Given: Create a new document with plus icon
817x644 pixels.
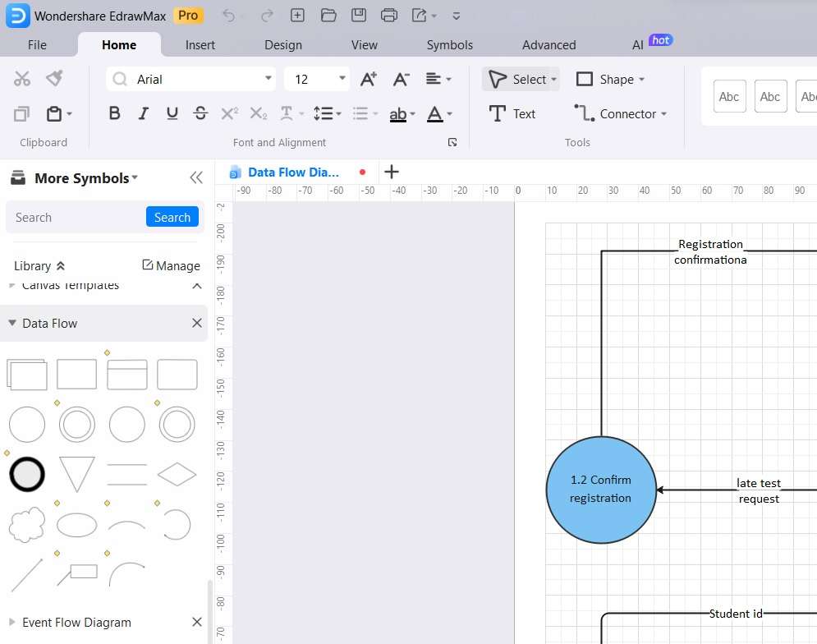Looking at the screenshot, I should (297, 15).
